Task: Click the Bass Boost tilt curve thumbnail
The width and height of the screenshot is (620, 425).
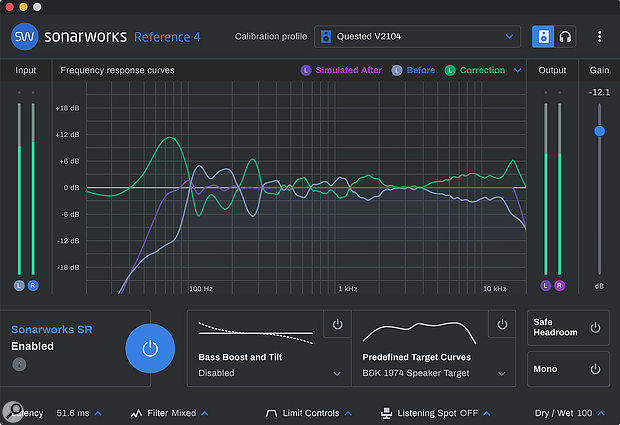Action: point(255,333)
